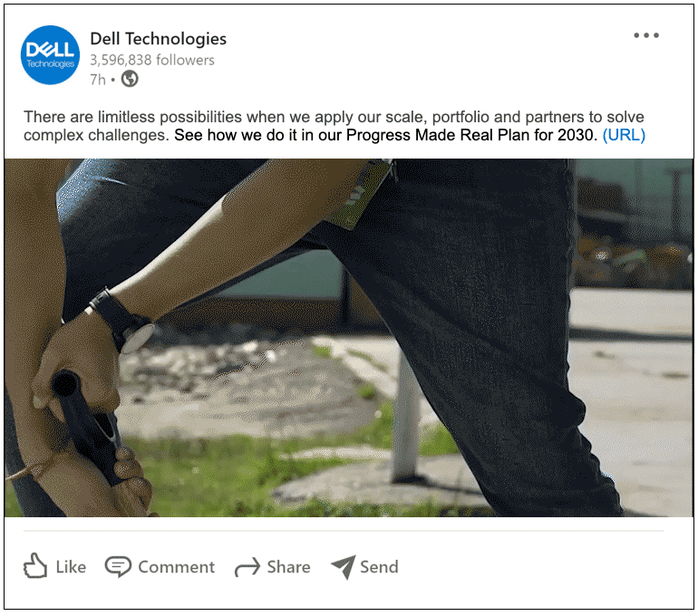The height and width of the screenshot is (616, 698).
Task: Open the three-dot post options menu
Action: point(646,35)
